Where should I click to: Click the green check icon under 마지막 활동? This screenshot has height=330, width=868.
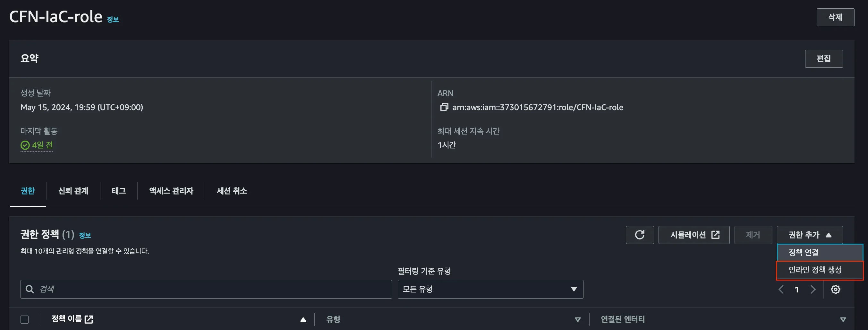[25, 145]
